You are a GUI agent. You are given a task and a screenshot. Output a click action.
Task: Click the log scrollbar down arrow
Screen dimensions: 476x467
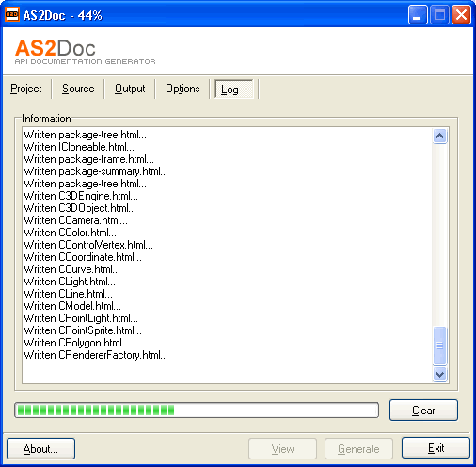tap(439, 374)
